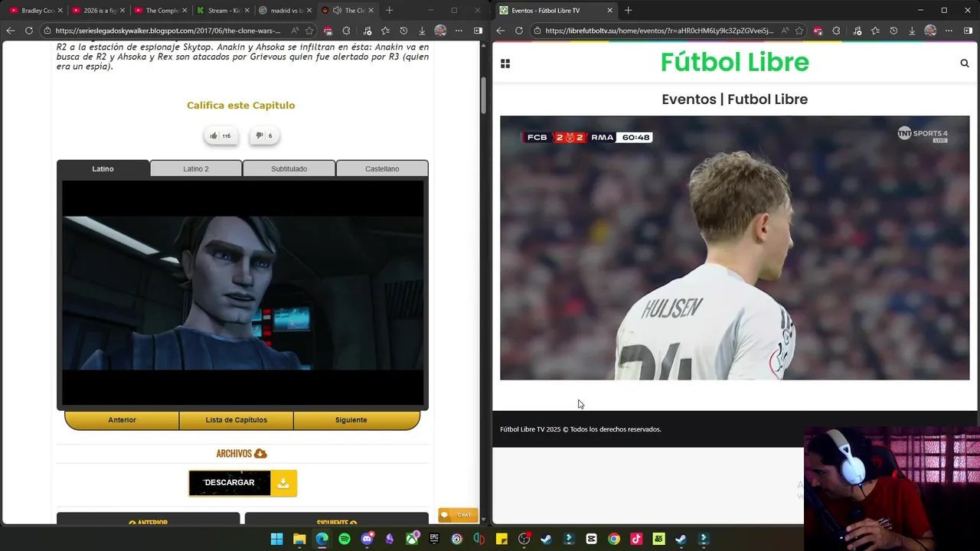Open Sticky Notes from the taskbar
Screen dimensions: 980x551
(x=501, y=539)
